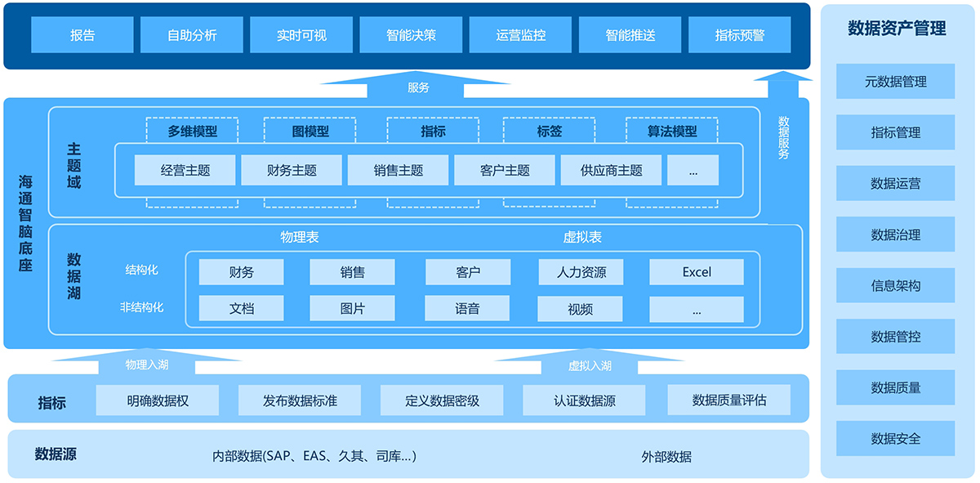
Task: Select the 物理表 heading
Action: tap(299, 237)
